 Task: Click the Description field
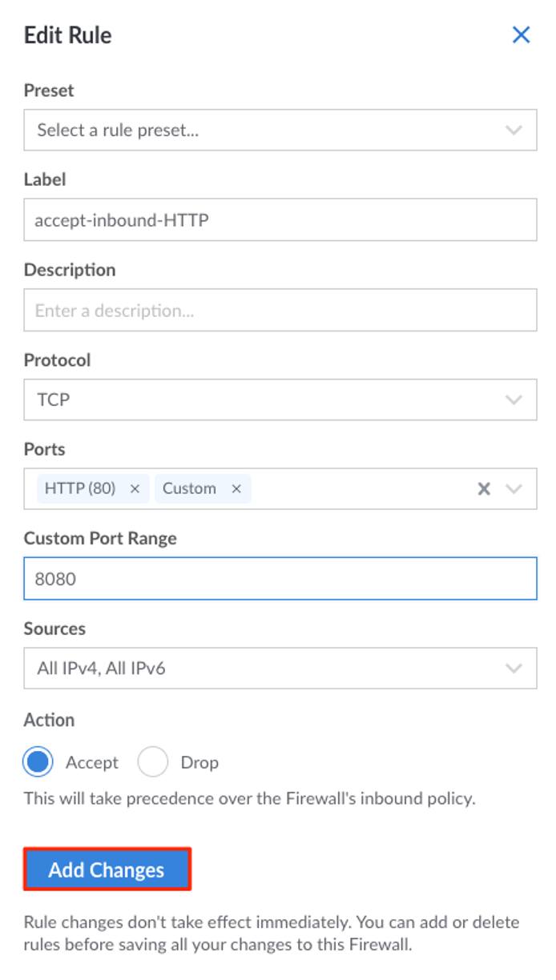240,310
